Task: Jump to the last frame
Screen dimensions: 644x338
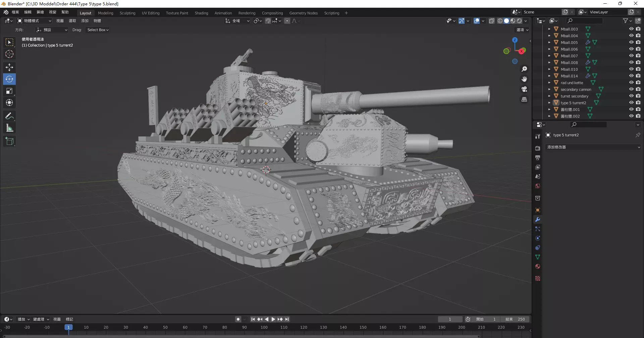Action: click(287, 319)
